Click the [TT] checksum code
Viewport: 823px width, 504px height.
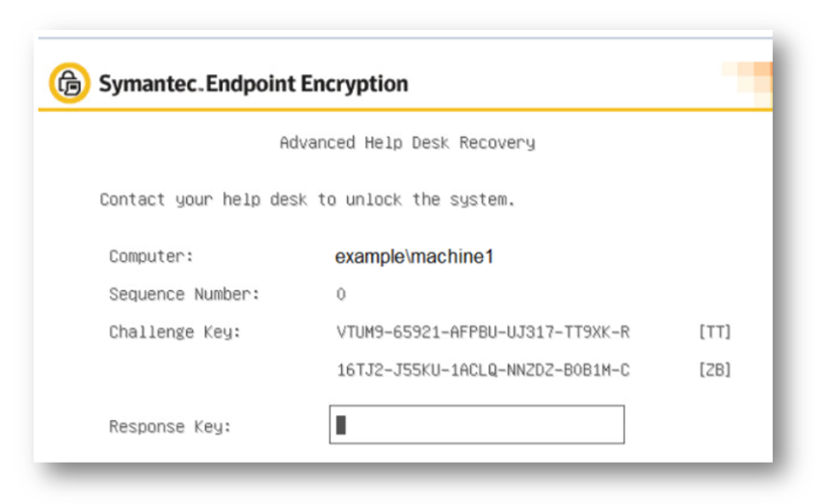pyautogui.click(x=715, y=332)
